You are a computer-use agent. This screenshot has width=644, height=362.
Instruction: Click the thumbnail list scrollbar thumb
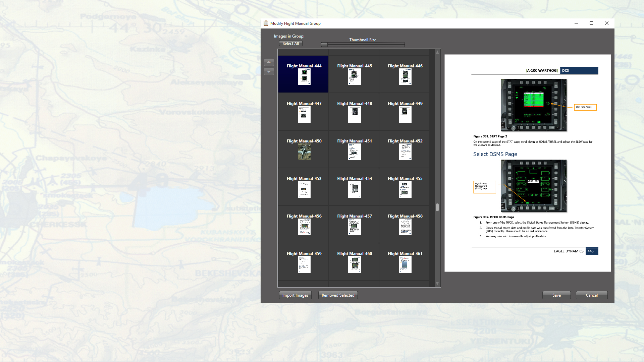click(x=437, y=208)
